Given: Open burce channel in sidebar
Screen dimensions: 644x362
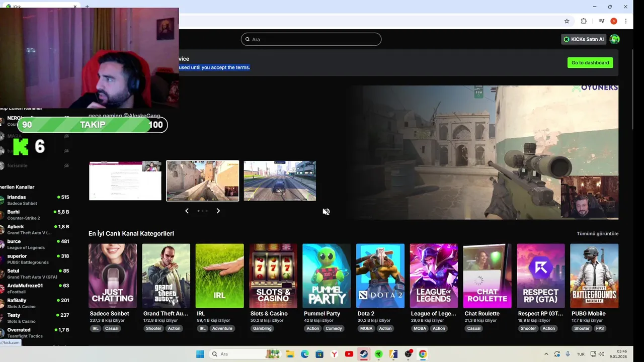Looking at the screenshot, I should click(x=35, y=244).
